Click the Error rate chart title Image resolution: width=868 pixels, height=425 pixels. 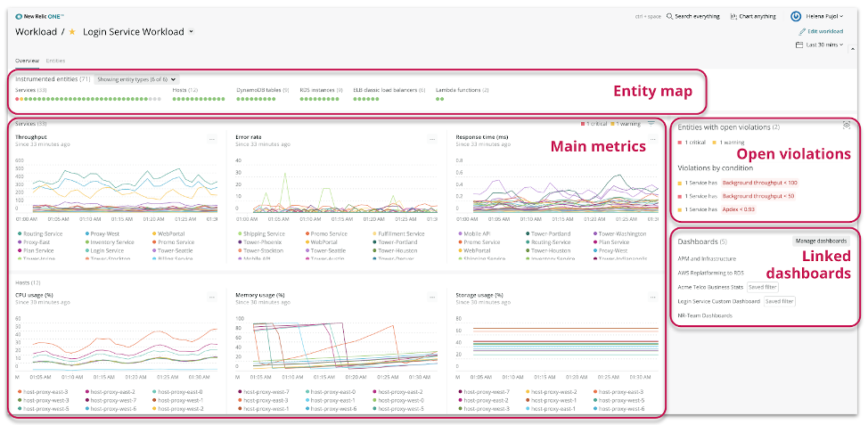click(x=249, y=136)
